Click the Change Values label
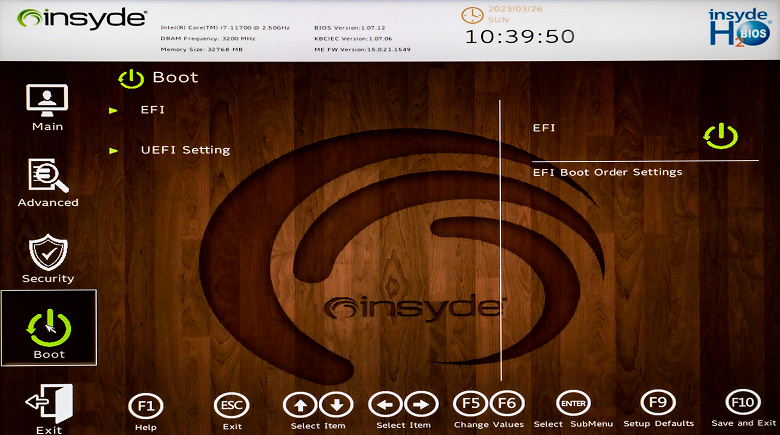This screenshot has width=780, height=435. coord(489,425)
